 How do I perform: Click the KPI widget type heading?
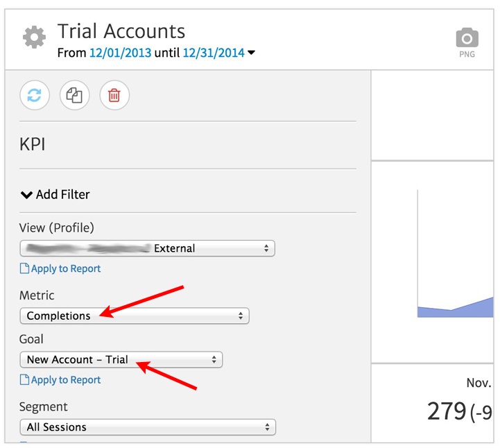[x=33, y=145]
